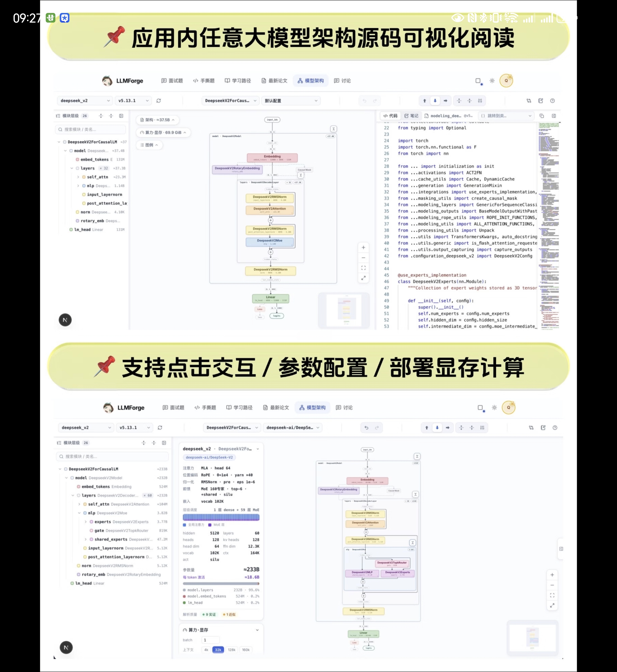Toggle the side panel handle at bottom diagram's edge
The width and height of the screenshot is (617, 672).
(561, 549)
